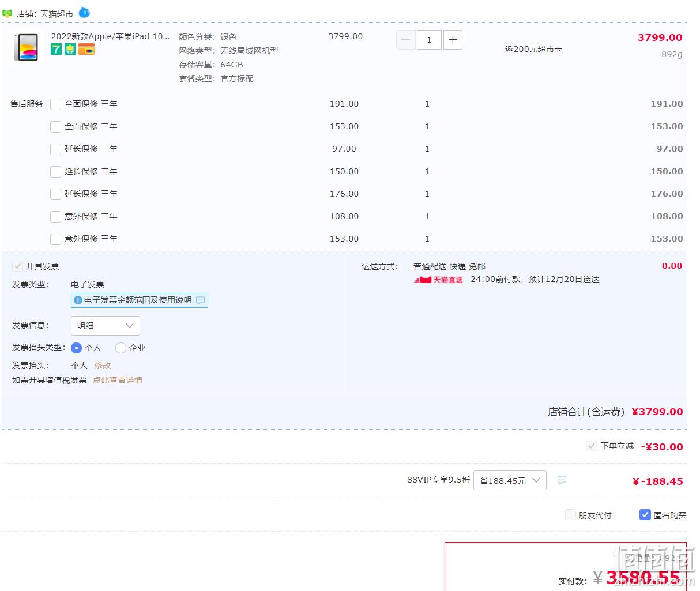Click the 如需开具增值税发票 text
This screenshot has height=591, width=700.
pos(50,380)
